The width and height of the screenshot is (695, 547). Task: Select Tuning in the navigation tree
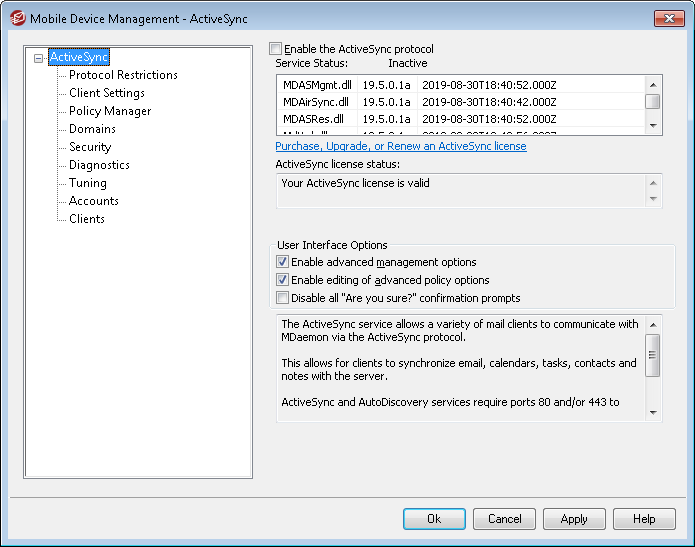tap(88, 183)
